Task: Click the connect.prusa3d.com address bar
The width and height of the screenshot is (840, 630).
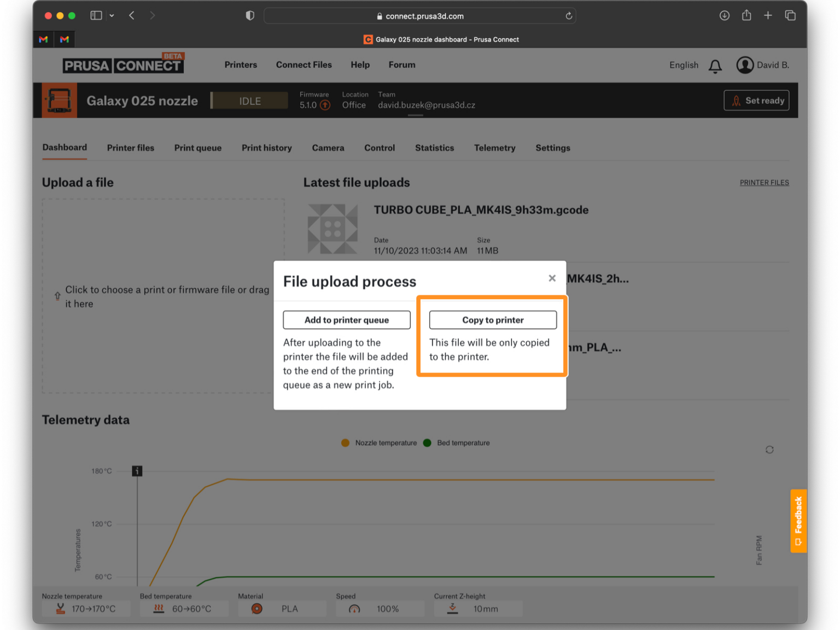Action: click(419, 16)
